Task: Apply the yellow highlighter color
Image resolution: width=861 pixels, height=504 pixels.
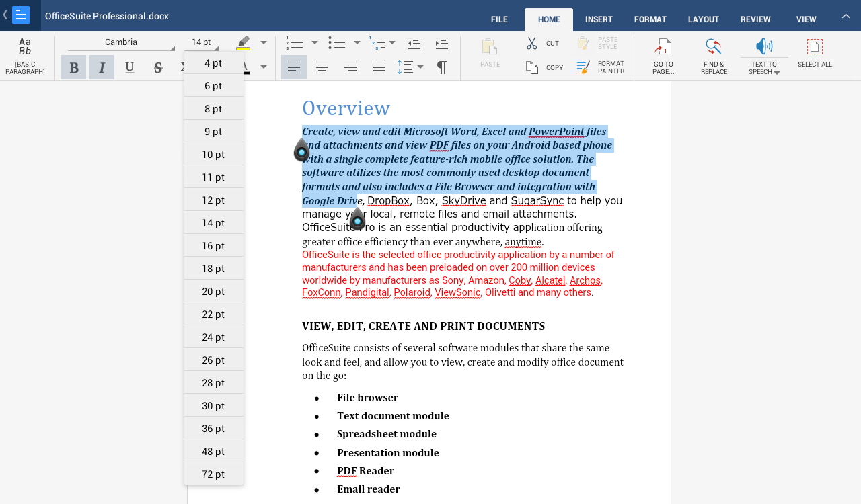Action: pos(244,43)
